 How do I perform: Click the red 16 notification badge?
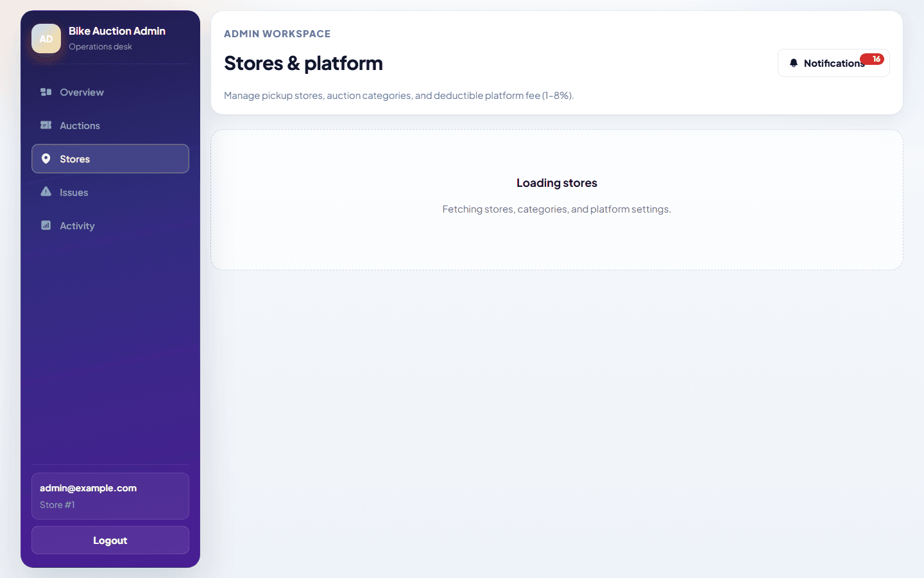pyautogui.click(x=873, y=59)
